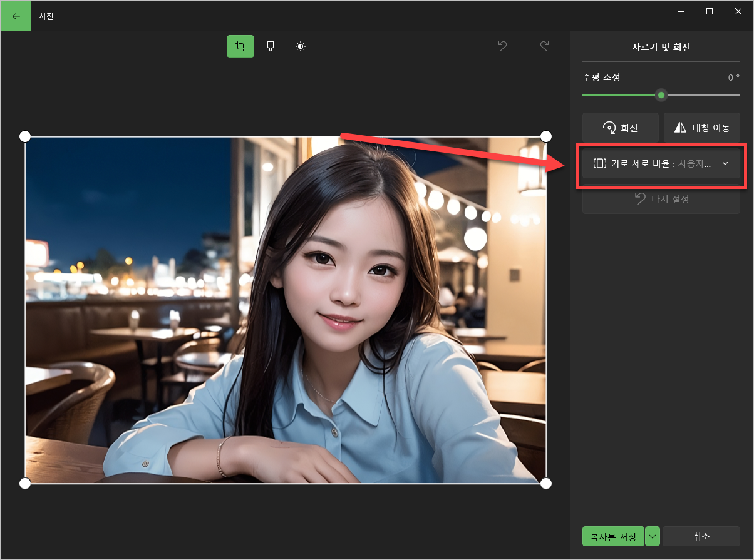
Task: Click the top-right crop corner handle
Action: click(x=545, y=136)
